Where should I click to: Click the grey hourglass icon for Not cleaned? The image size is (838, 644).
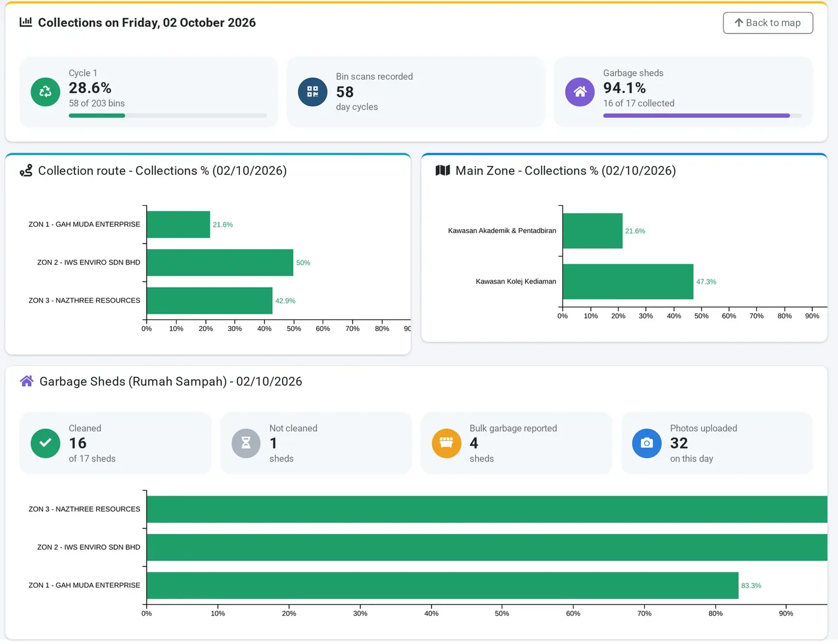click(x=246, y=443)
